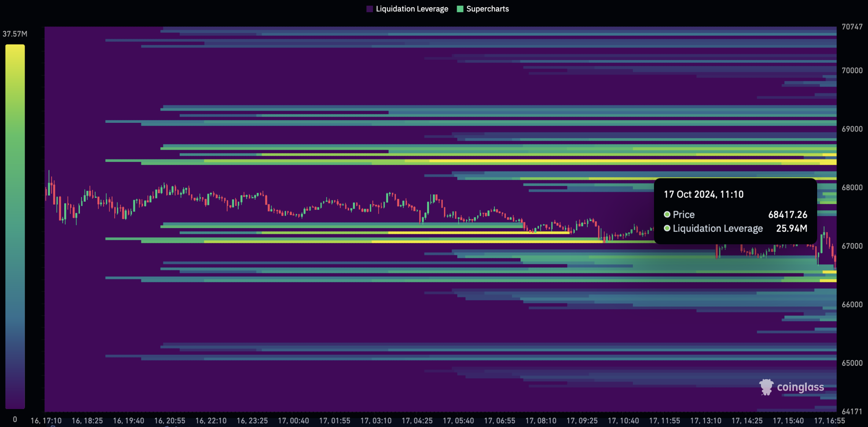Select the 16, 17:10 time axis label

(x=46, y=420)
